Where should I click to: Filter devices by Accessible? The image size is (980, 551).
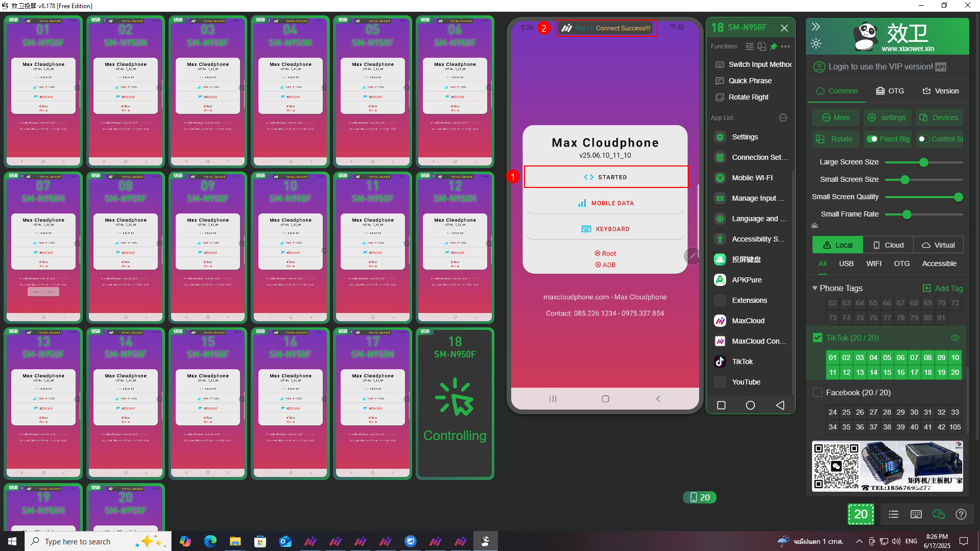[x=939, y=263]
